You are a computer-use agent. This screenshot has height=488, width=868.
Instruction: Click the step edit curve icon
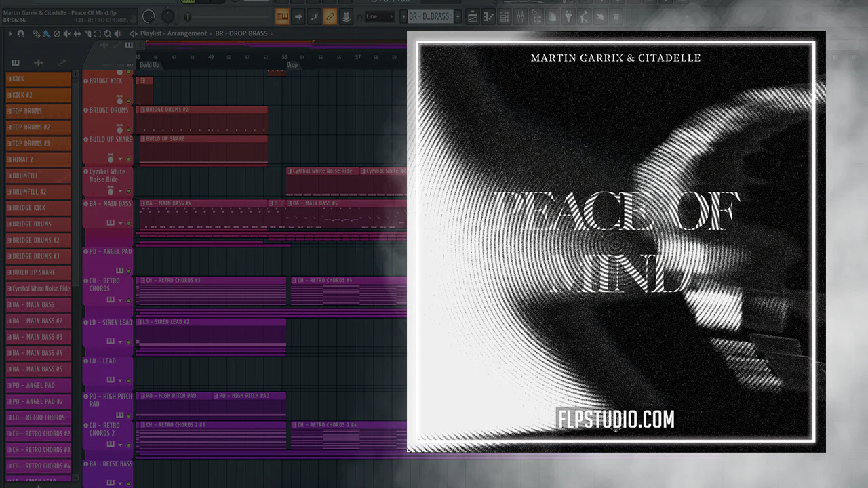coord(314,16)
